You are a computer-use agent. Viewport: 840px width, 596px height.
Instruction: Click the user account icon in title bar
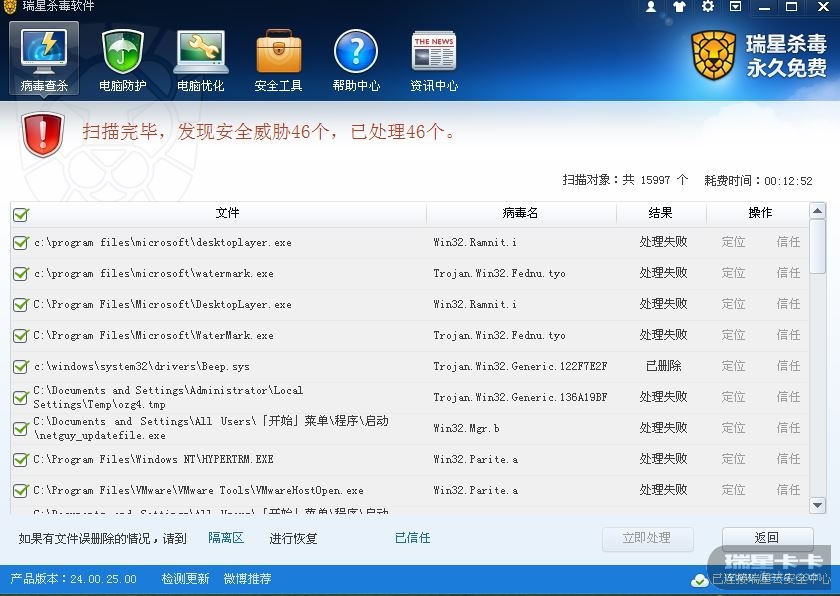[651, 7]
